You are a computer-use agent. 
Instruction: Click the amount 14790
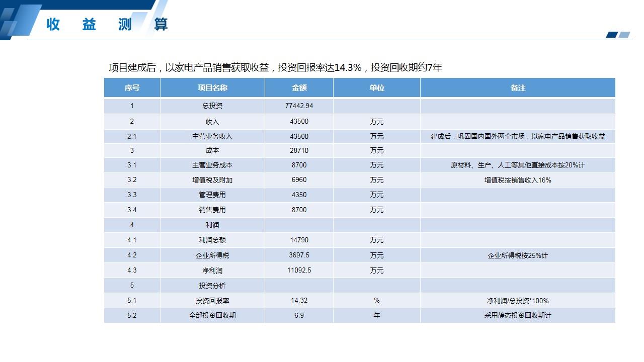(x=299, y=240)
